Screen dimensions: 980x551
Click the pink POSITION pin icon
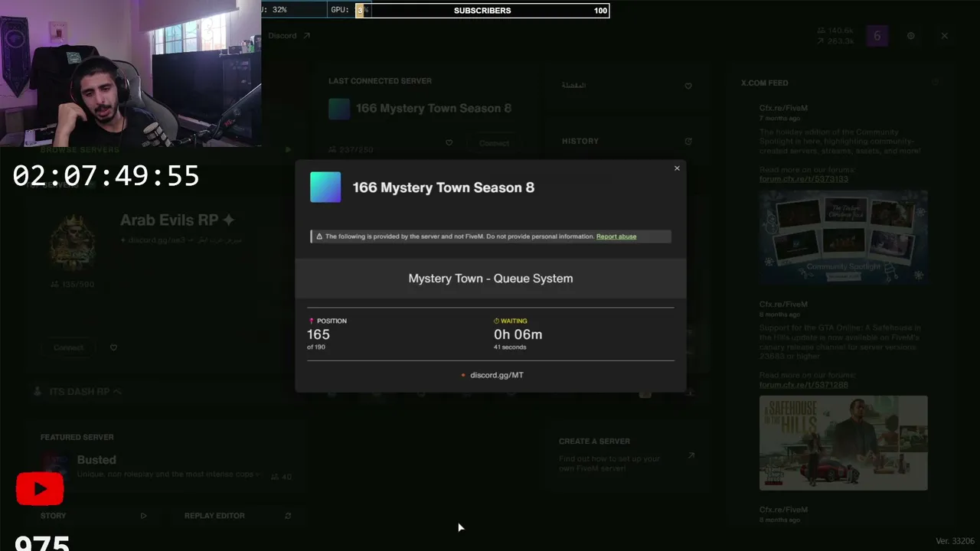pos(311,321)
